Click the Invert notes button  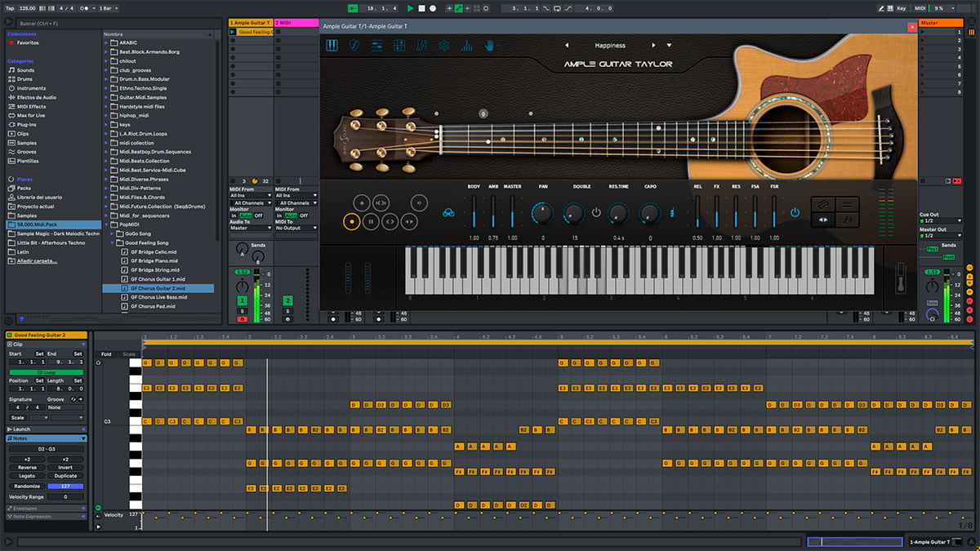65,468
